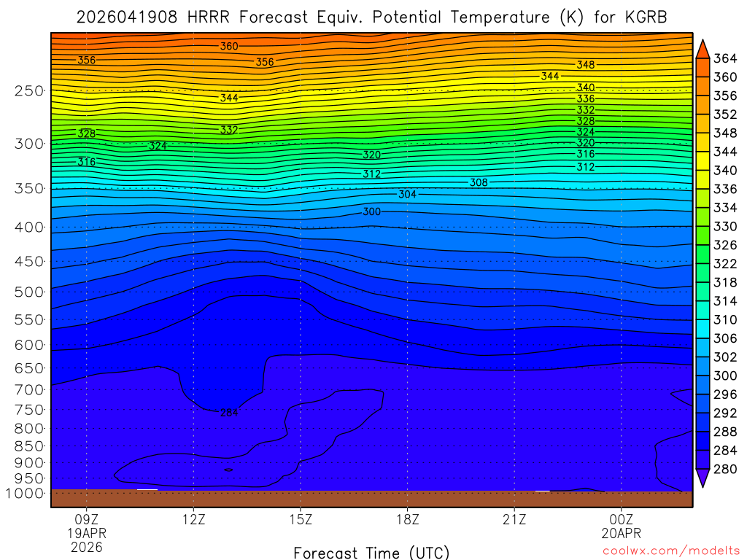This screenshot has height=560, width=747.
Task: Click the 330 colorbar value
Action: 725,227
